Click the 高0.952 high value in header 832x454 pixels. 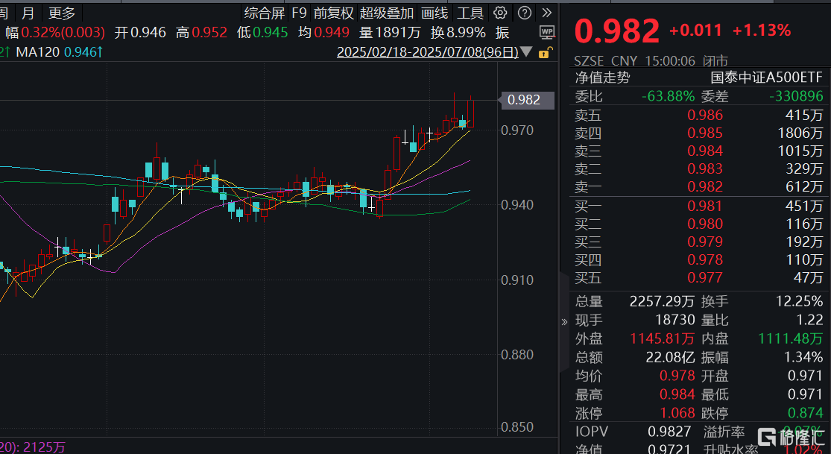[x=202, y=33]
